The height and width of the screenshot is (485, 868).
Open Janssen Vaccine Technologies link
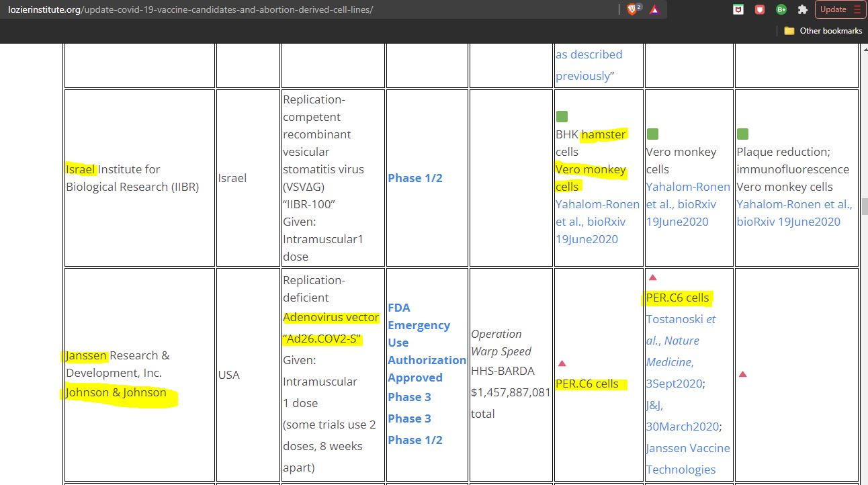[688, 459]
